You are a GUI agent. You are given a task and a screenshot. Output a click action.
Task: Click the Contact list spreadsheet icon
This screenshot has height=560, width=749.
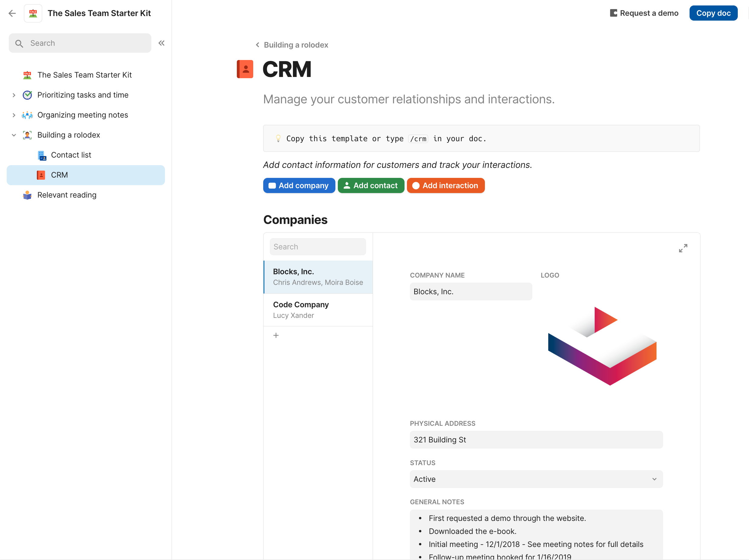(42, 155)
